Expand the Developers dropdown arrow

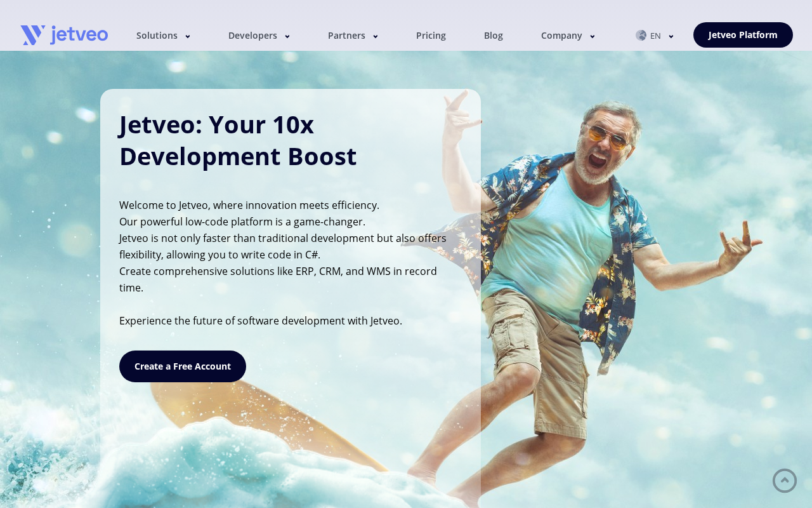click(287, 36)
